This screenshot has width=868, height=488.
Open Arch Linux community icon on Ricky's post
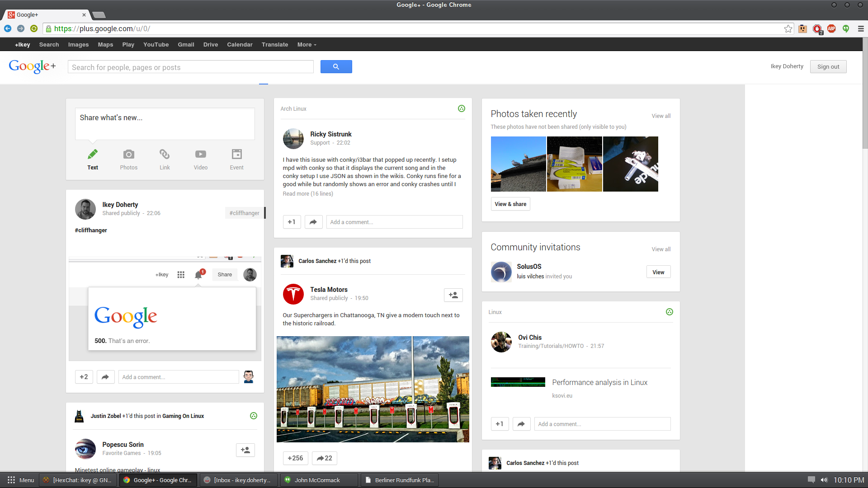click(x=462, y=108)
